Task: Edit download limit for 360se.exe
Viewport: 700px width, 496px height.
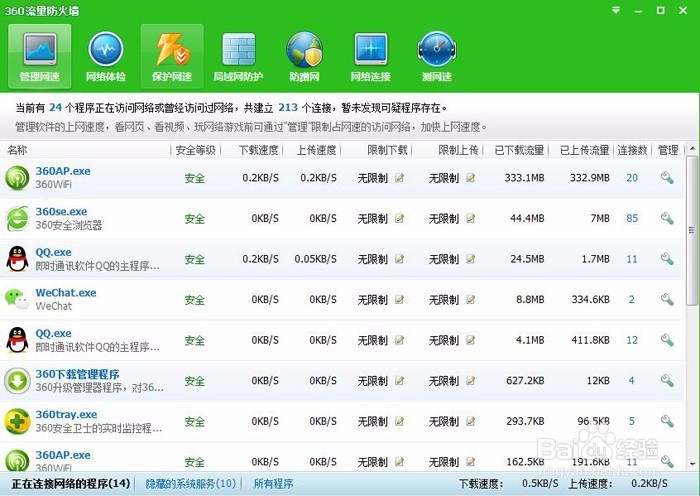Action: (x=400, y=218)
